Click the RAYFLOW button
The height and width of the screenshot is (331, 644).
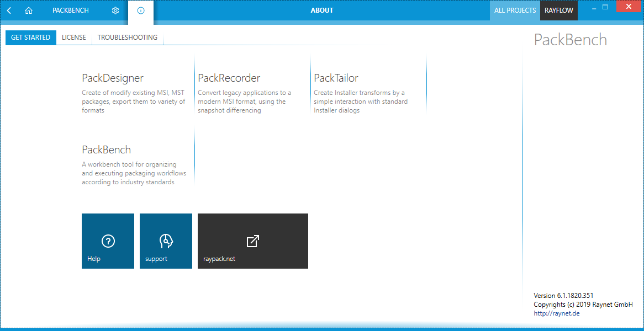point(559,10)
